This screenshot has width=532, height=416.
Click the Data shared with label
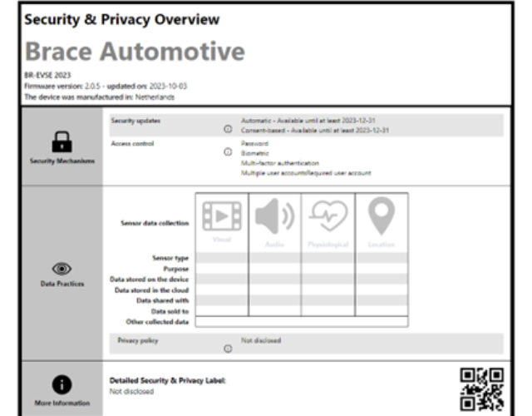click(x=163, y=300)
